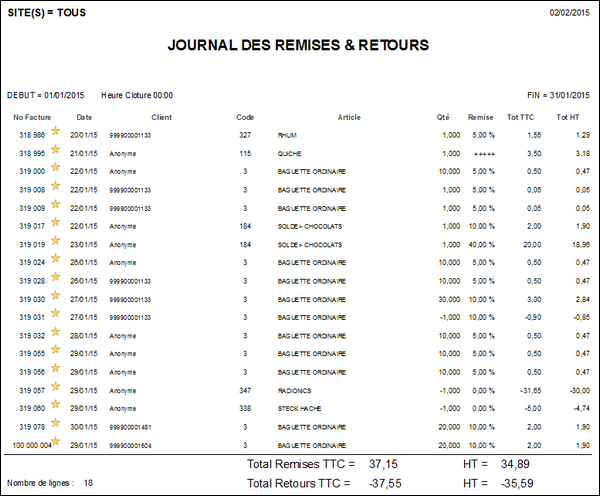Click the star next to invoice 319 060
600x496 pixels.
[56, 407]
